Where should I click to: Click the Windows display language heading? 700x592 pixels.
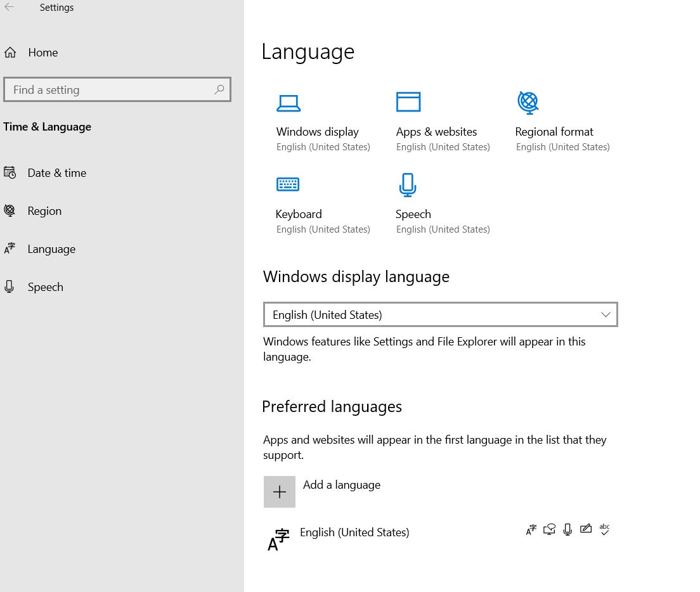click(356, 277)
